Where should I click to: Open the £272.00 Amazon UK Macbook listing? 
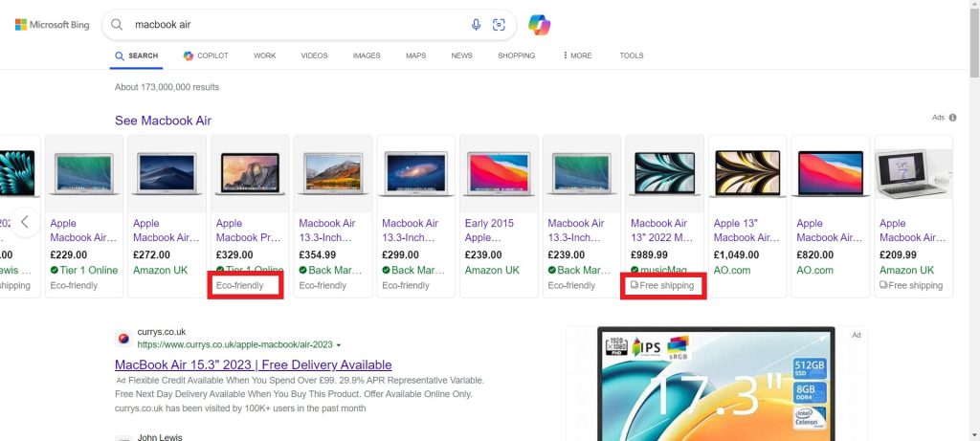tap(167, 231)
